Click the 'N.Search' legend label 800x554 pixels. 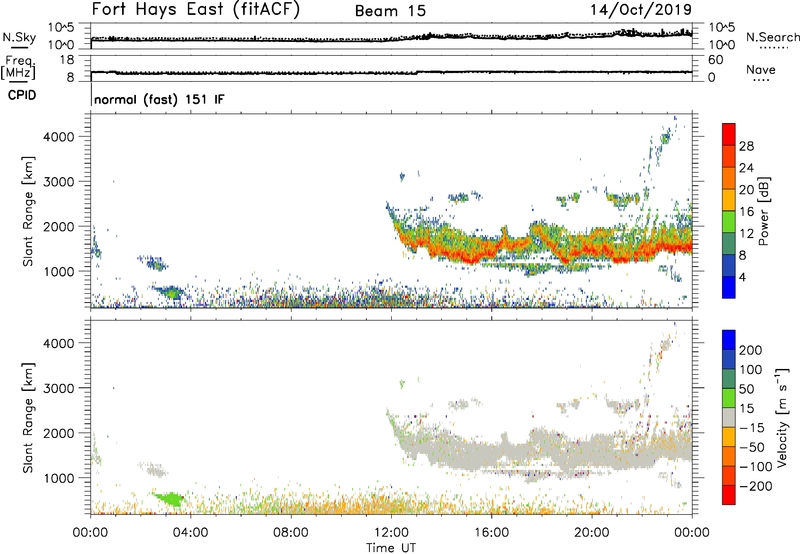pos(772,37)
